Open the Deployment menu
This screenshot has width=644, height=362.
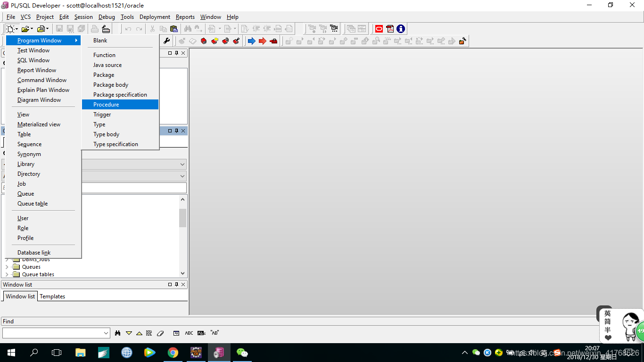click(155, 17)
